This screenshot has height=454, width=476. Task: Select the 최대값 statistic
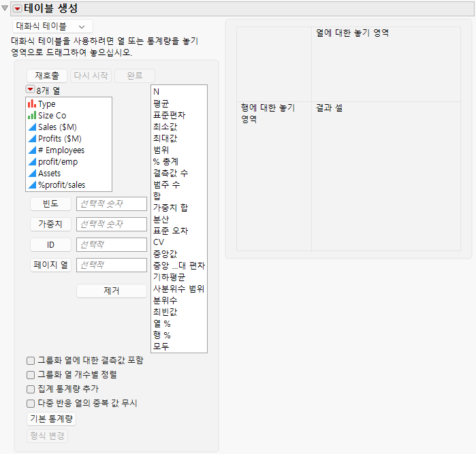click(x=179, y=138)
